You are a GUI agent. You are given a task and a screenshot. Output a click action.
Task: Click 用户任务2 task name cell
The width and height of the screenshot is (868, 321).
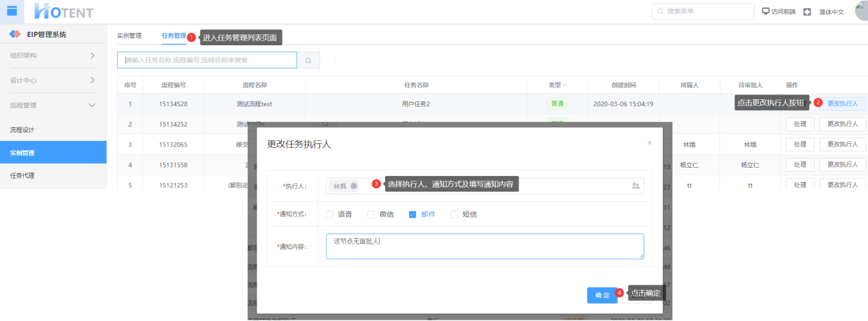[x=416, y=104]
